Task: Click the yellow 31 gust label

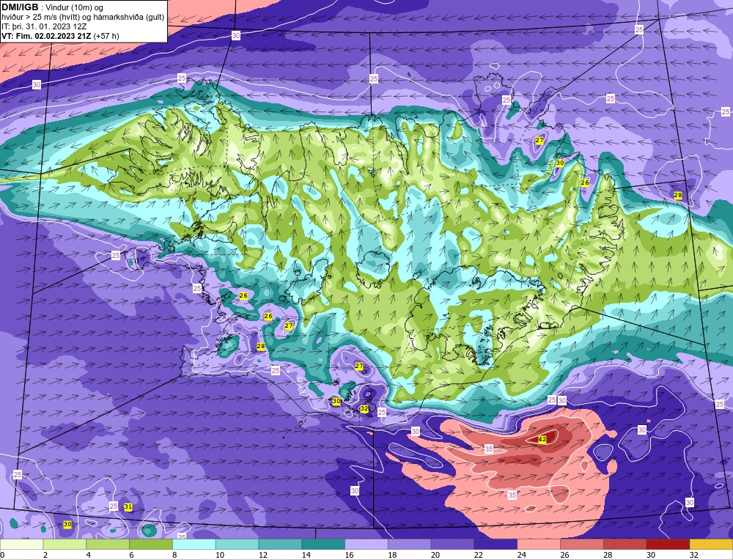Action: (128, 506)
